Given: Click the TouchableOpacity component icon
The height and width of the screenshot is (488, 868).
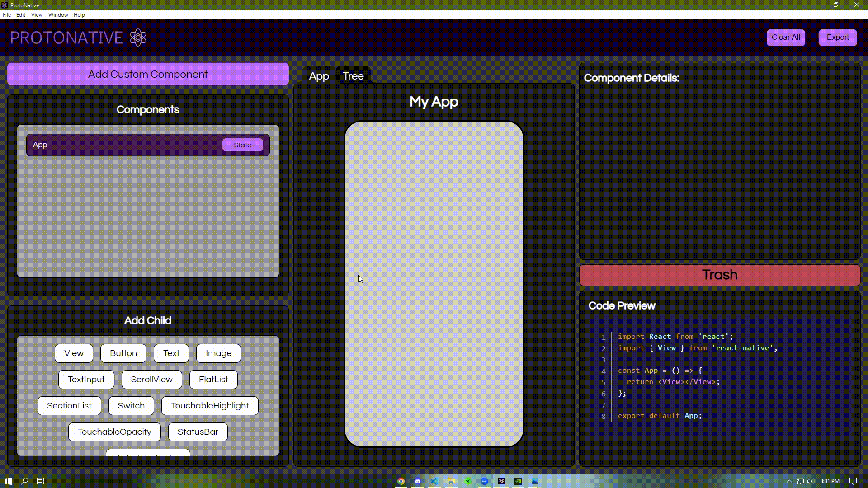Looking at the screenshot, I should [114, 432].
